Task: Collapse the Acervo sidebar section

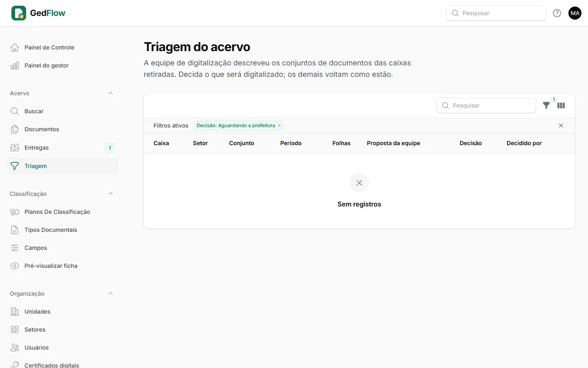Action: 111,93
